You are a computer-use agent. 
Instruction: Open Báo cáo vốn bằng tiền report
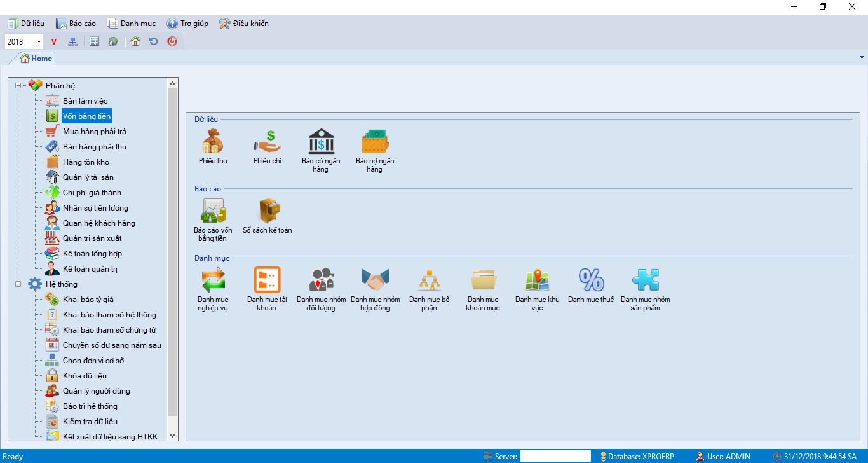213,220
